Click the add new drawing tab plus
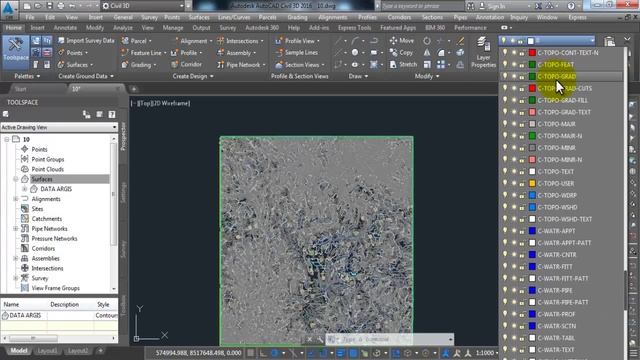This screenshot has height=360, width=640. pos(134,89)
